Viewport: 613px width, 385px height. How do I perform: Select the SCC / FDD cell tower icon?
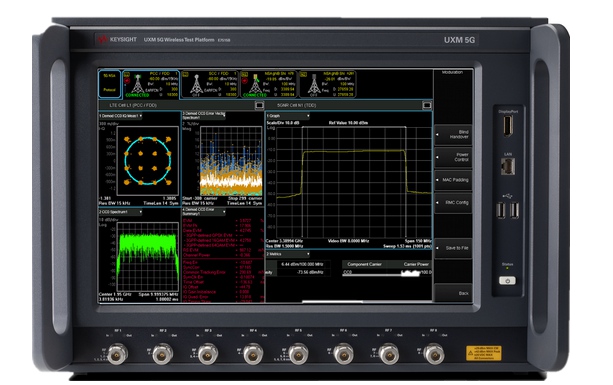[x=196, y=84]
